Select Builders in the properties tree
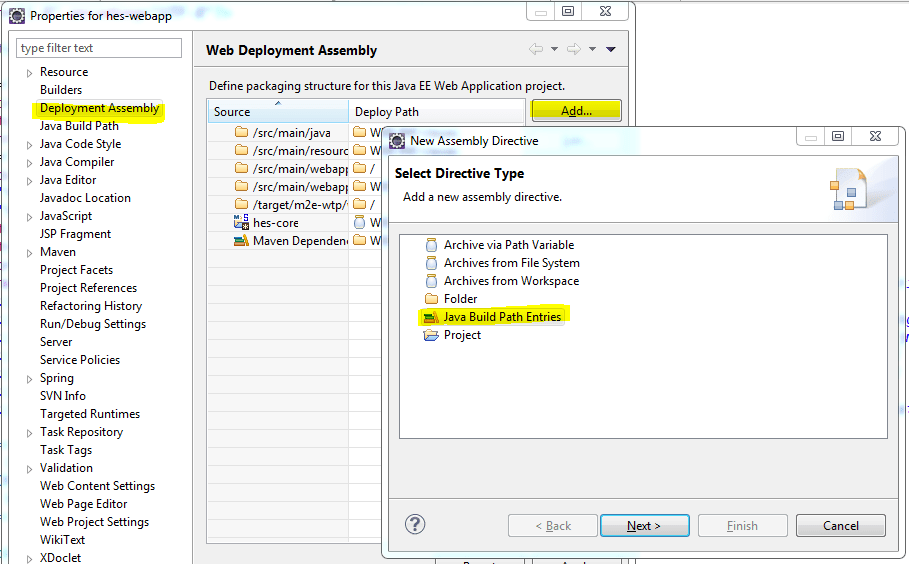This screenshot has width=909, height=564. pyautogui.click(x=61, y=90)
